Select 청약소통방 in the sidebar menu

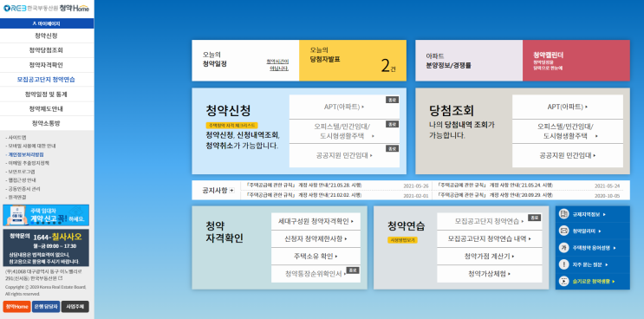click(47, 123)
